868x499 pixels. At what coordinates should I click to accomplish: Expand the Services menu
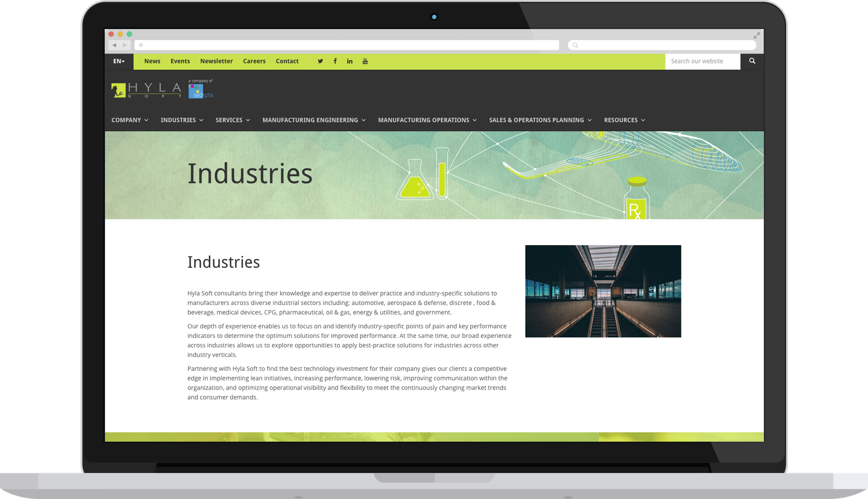click(x=233, y=120)
